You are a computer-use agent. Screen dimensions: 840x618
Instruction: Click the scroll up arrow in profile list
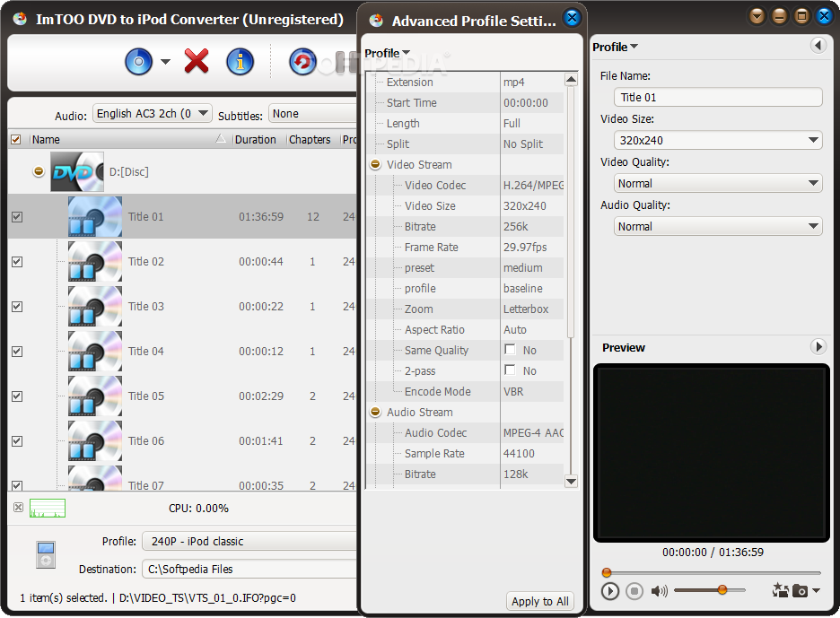coord(571,80)
